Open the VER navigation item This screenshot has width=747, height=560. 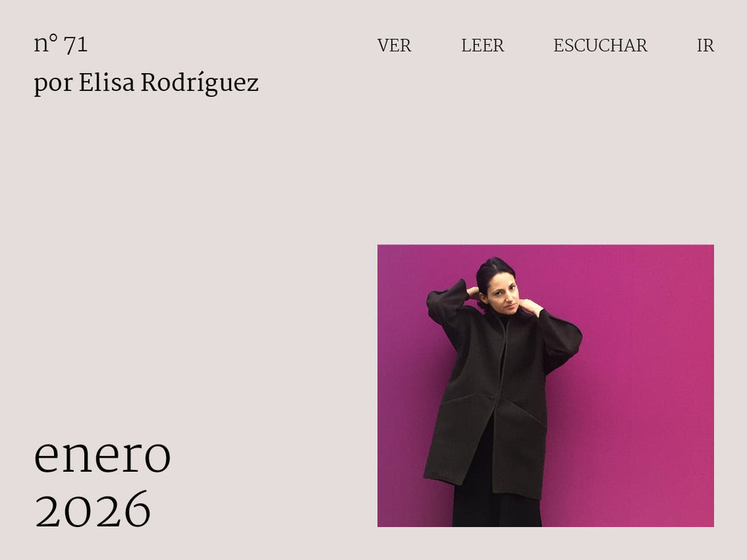394,46
